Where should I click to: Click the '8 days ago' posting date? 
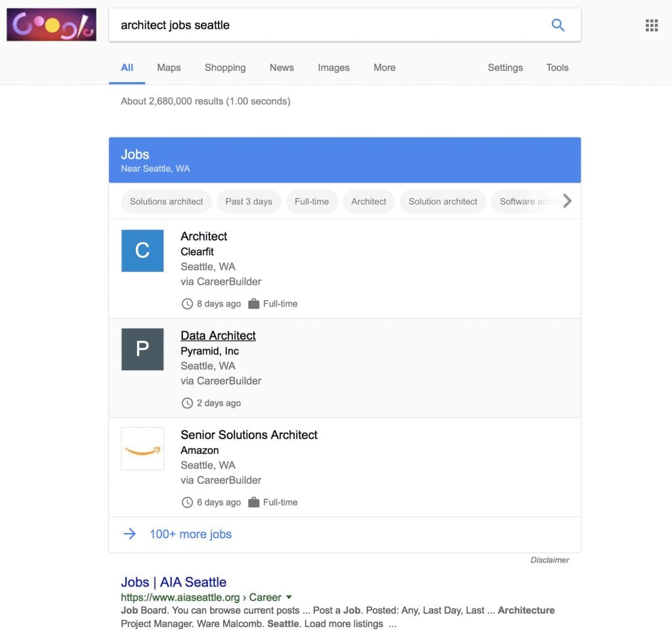(x=219, y=304)
